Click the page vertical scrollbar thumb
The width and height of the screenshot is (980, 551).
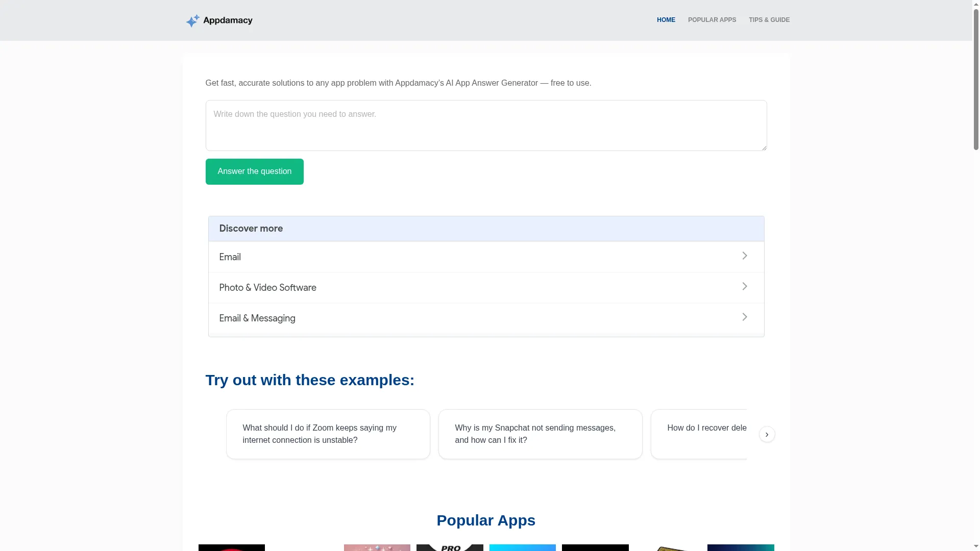(976, 79)
